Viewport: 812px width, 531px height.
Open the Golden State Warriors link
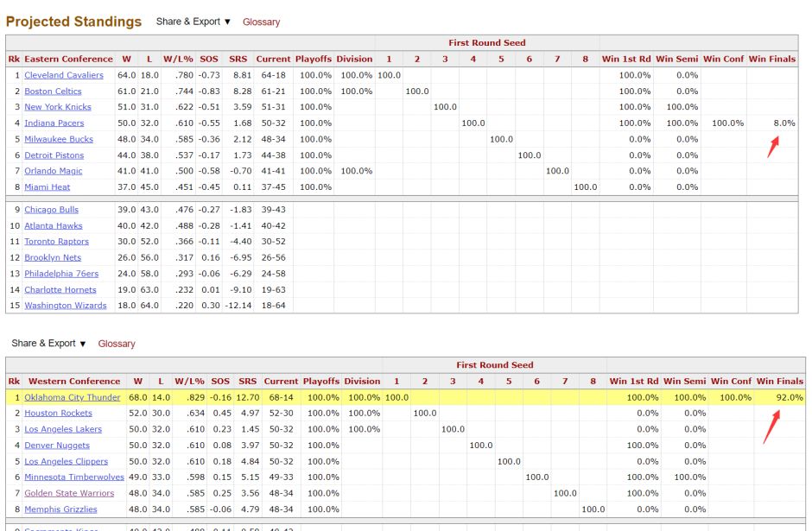pyautogui.click(x=68, y=494)
